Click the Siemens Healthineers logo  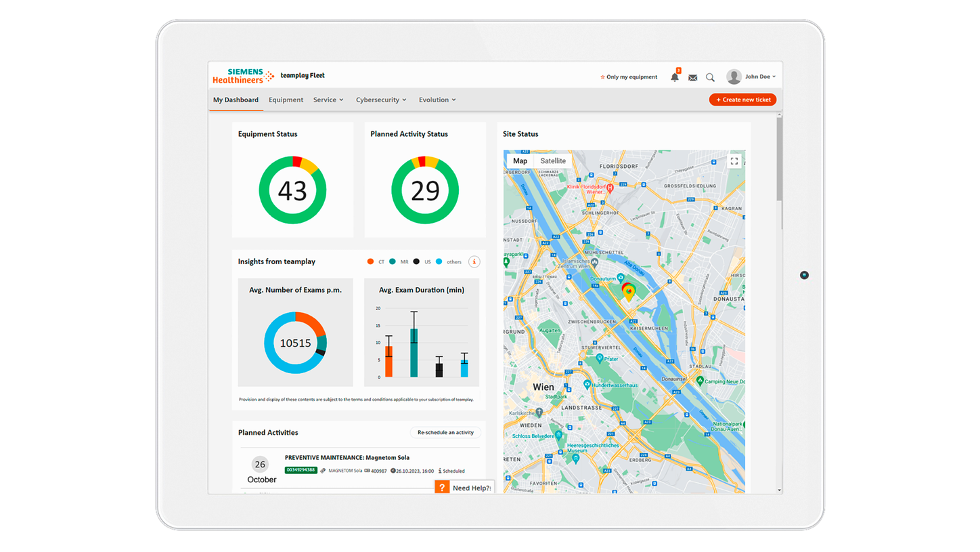click(x=242, y=76)
